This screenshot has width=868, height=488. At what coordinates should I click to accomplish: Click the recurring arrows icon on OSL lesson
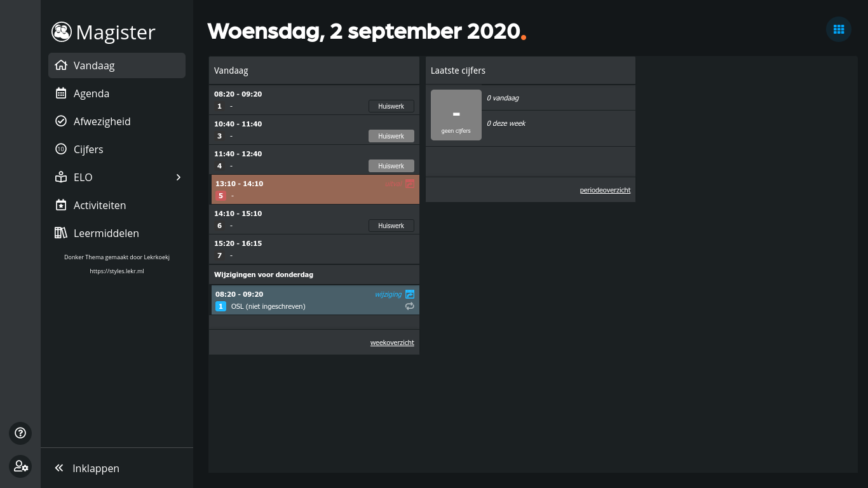410,306
